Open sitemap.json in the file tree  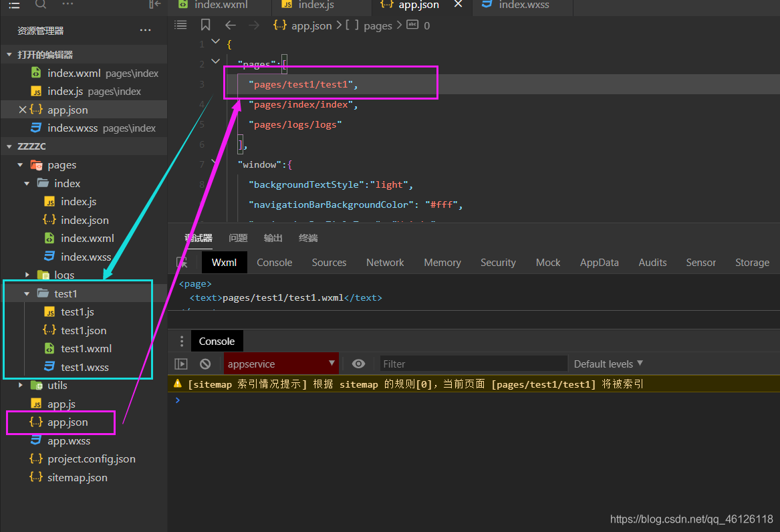click(x=77, y=477)
